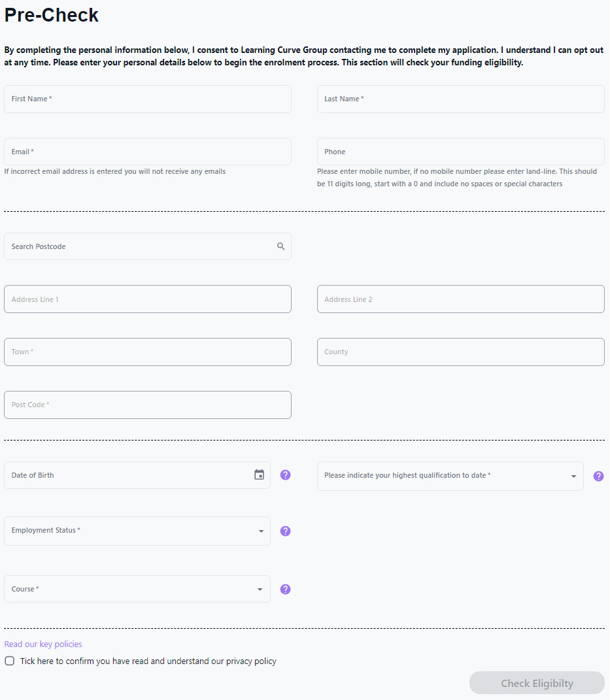Click help icon beside Employment Status
Image resolution: width=610 pixels, height=700 pixels.
[285, 531]
